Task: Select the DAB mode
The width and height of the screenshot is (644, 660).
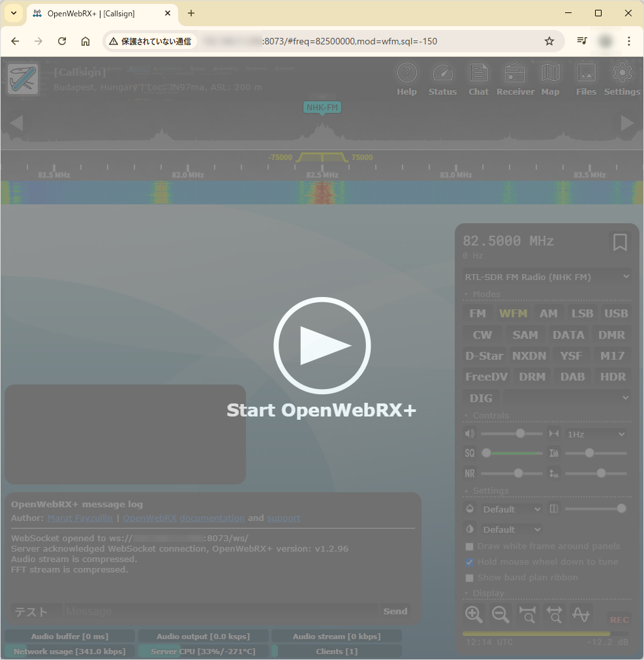Action: tap(572, 376)
